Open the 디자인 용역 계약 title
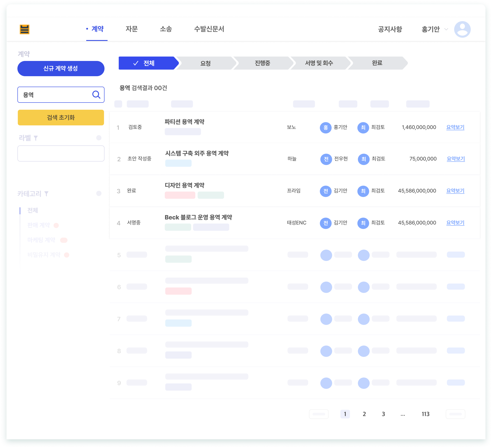Screen dimensions: 492x448 (x=184, y=185)
